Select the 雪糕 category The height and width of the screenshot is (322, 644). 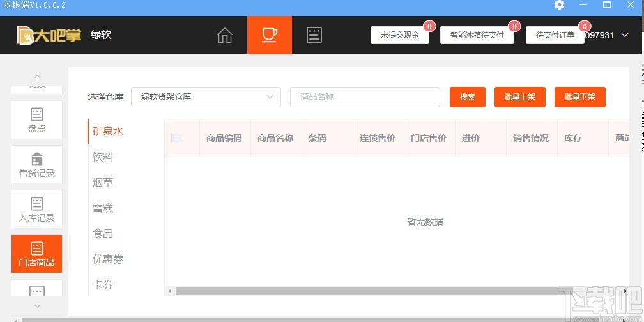[x=103, y=208]
